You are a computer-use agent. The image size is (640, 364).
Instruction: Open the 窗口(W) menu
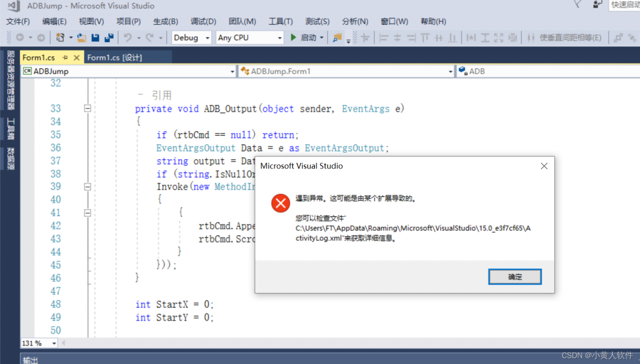point(394,21)
